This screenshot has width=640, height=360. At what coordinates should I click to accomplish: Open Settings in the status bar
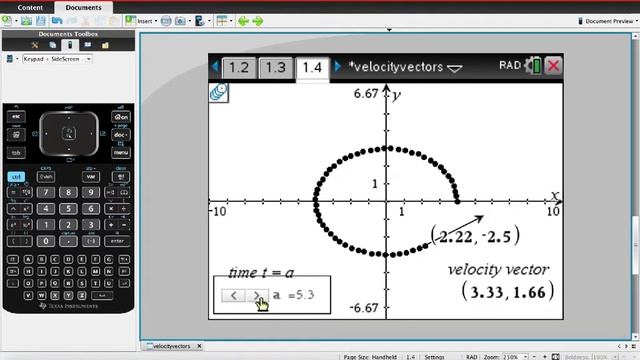pyautogui.click(x=434, y=357)
